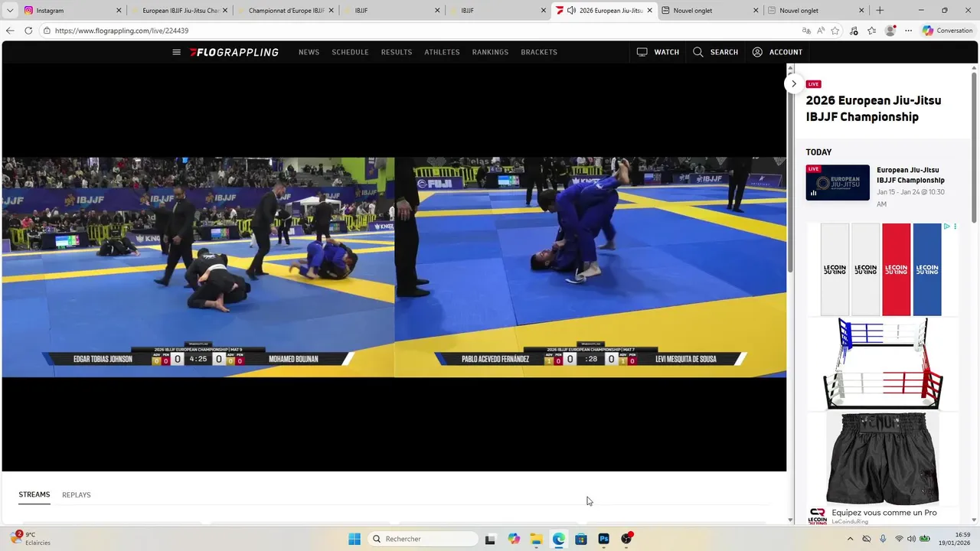Collapse the event sidebar with chevron
Screen dimensions: 980x551
(794, 83)
